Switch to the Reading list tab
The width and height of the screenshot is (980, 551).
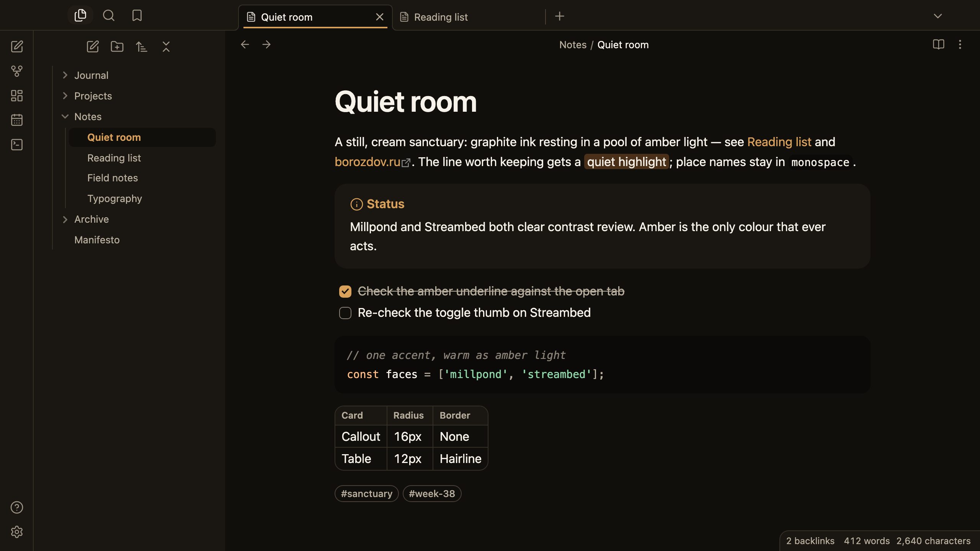[x=469, y=17]
